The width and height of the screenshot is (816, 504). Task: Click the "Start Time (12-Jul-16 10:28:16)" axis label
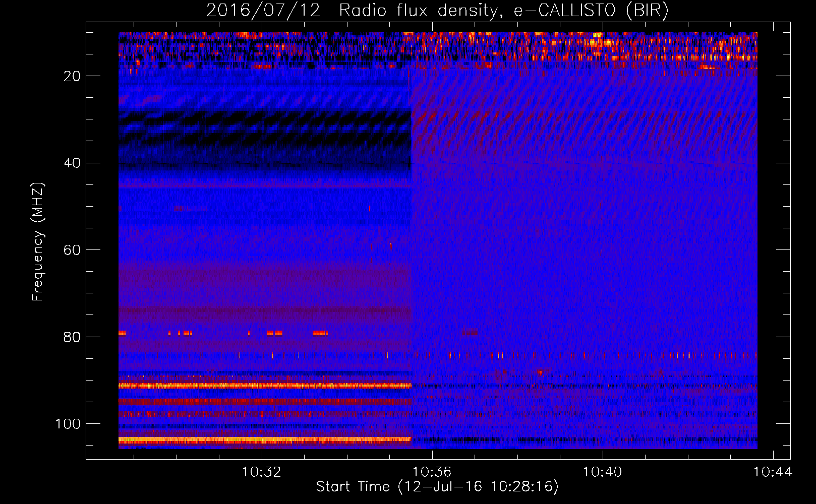(437, 487)
